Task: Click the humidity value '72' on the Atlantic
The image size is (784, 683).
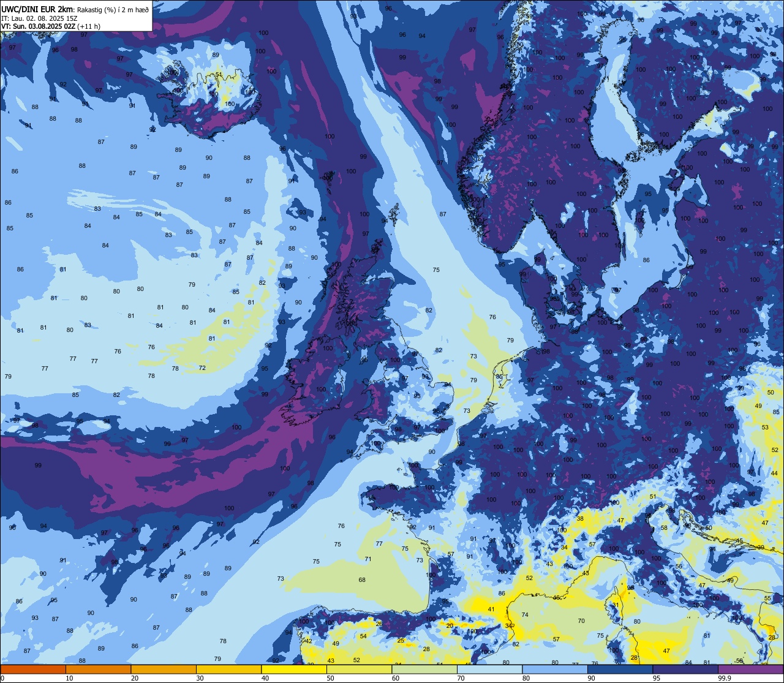Action: (x=202, y=368)
